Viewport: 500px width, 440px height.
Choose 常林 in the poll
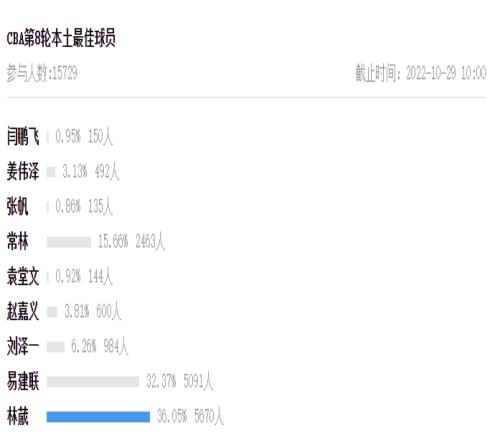coord(18,242)
